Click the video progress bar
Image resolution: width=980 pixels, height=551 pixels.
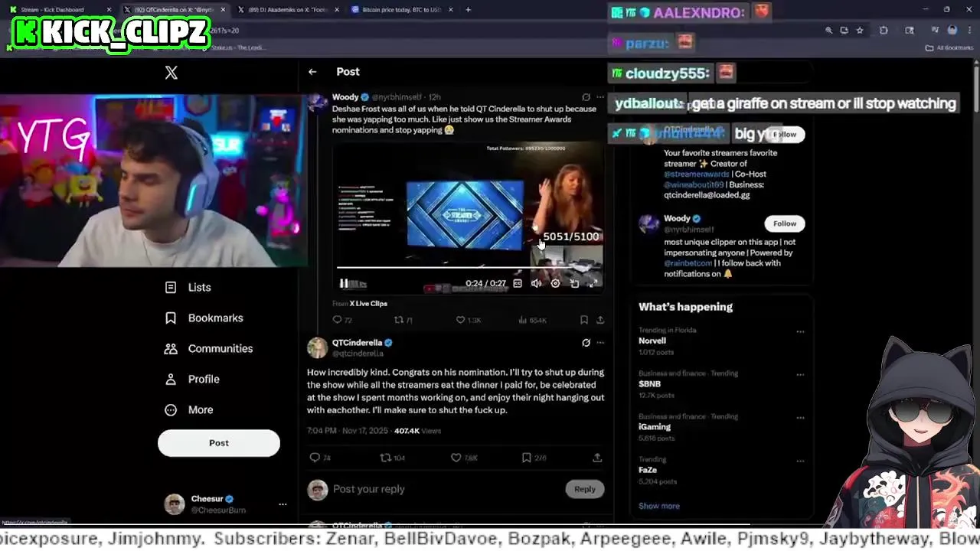469,268
